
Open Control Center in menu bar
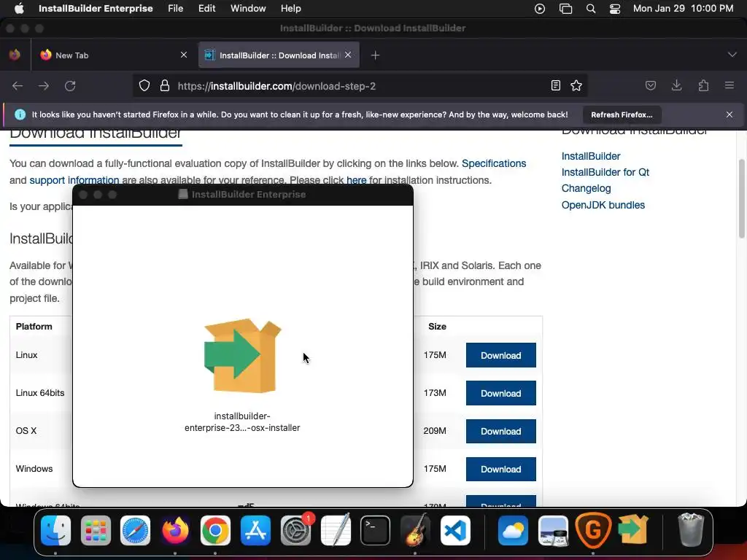point(614,8)
